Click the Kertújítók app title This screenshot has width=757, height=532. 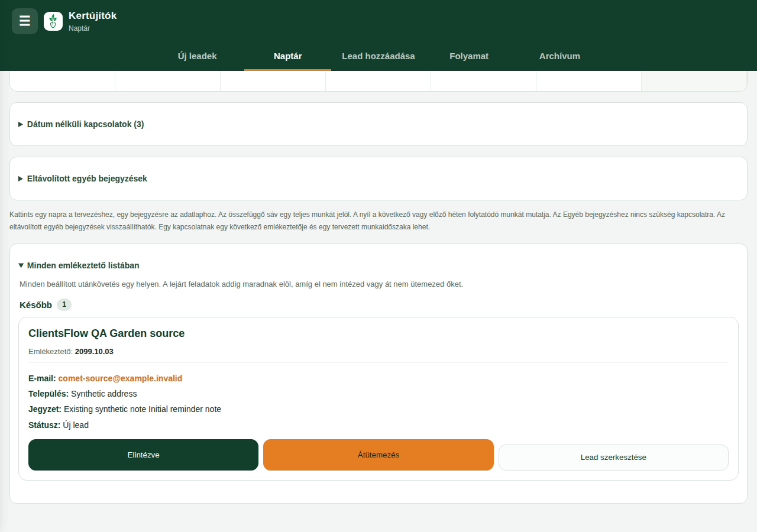click(x=92, y=15)
